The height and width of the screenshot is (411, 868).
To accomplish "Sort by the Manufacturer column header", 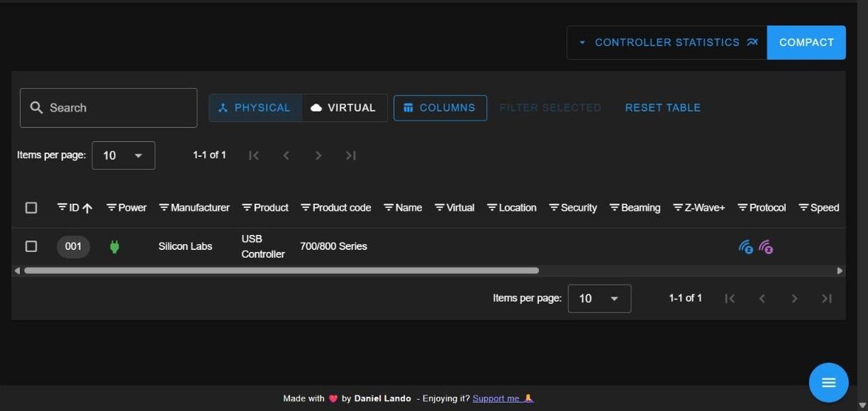I will [201, 208].
